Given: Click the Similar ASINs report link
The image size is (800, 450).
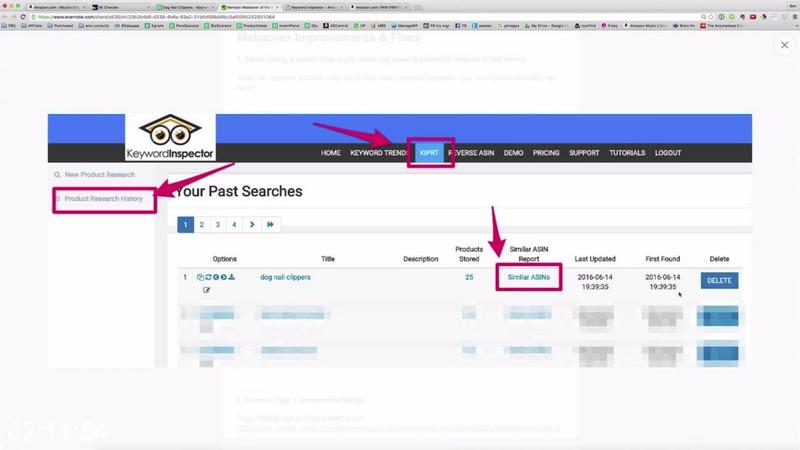Looking at the screenshot, I should (x=529, y=277).
